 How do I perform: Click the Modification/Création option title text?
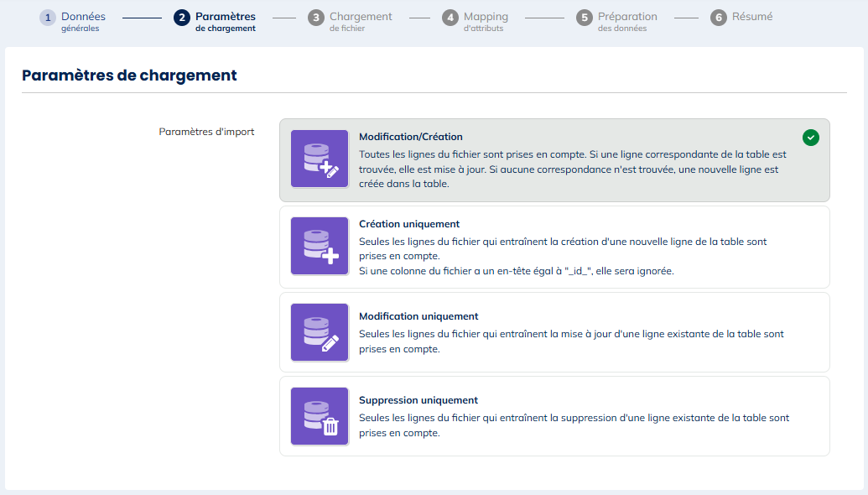(x=411, y=137)
